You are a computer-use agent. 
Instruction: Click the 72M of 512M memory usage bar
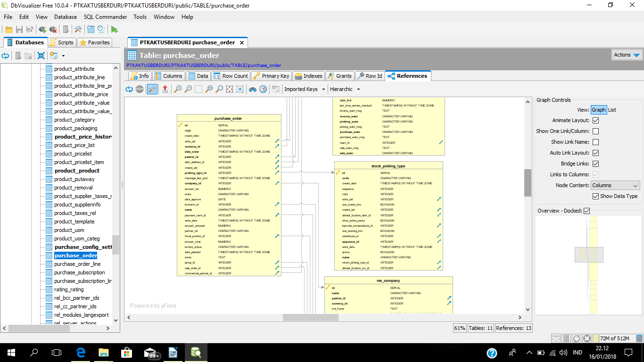click(x=613, y=338)
